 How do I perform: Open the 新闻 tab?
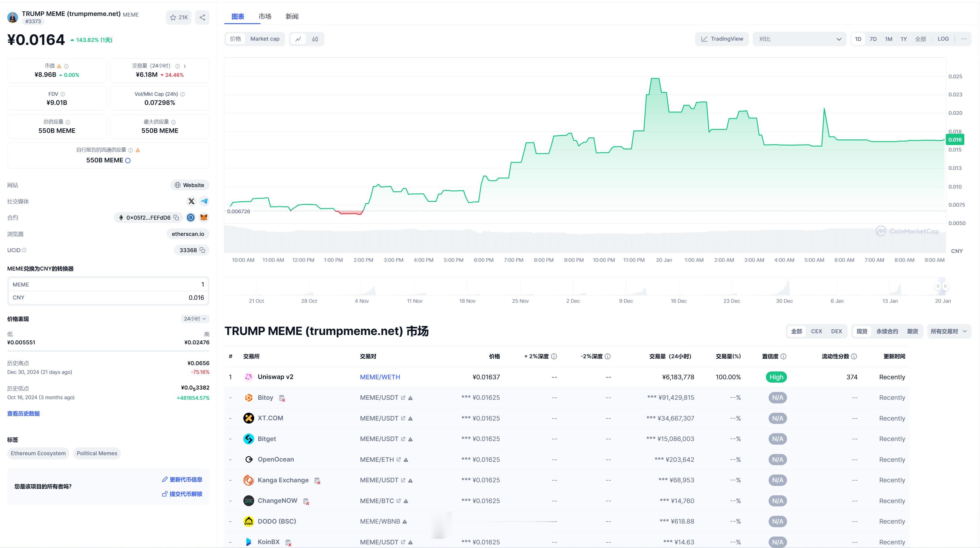click(x=292, y=17)
